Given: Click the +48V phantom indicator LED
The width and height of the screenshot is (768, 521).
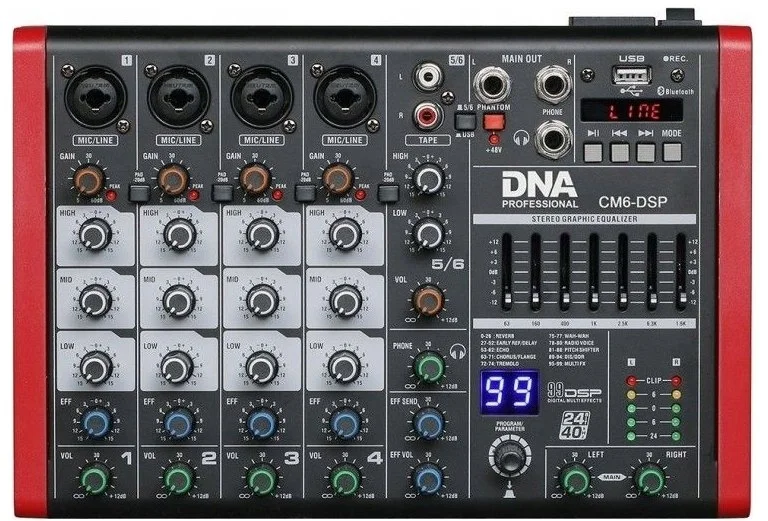Looking at the screenshot, I should 494,139.
